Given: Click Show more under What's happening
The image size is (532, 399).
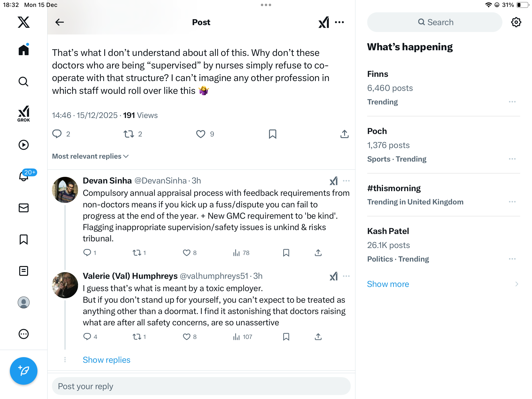Looking at the screenshot, I should (x=388, y=284).
